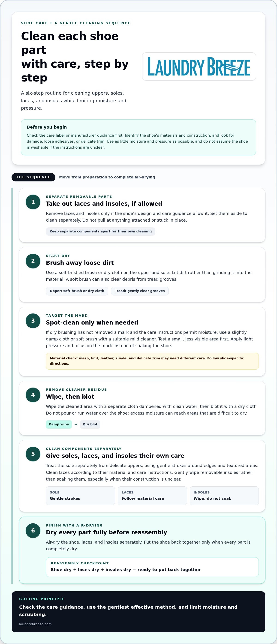Click the Material check yellow warning box
Viewport: 277px width, 644px height.
click(x=152, y=361)
